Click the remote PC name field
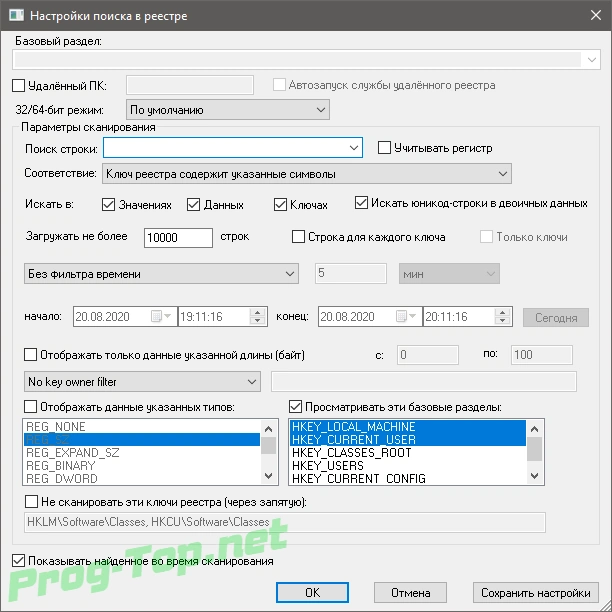 [x=190, y=85]
